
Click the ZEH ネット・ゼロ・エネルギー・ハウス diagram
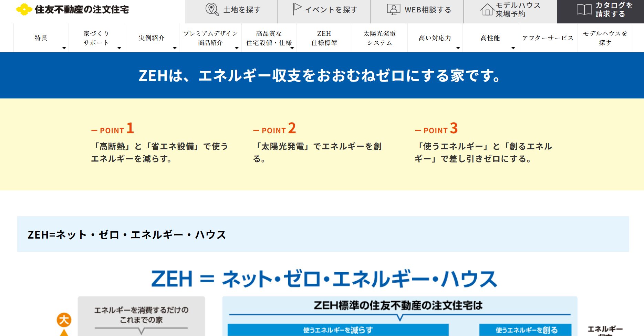coord(324,303)
